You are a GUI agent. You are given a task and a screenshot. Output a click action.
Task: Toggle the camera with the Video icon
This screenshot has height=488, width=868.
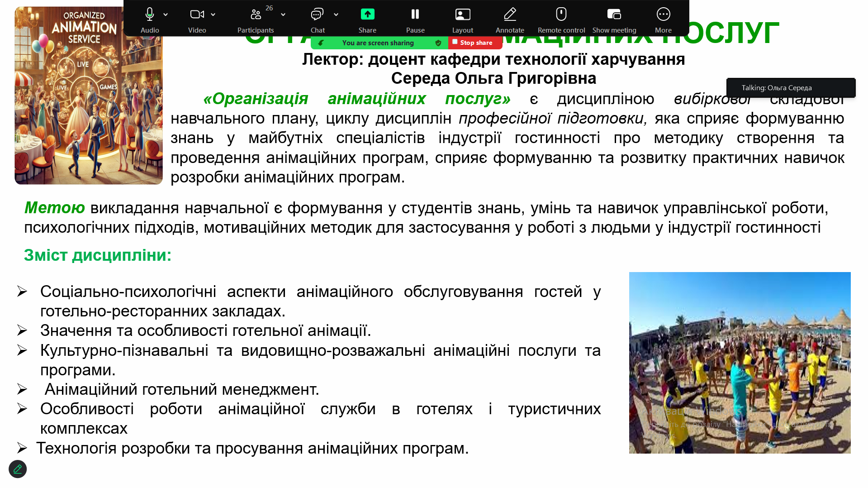197,15
